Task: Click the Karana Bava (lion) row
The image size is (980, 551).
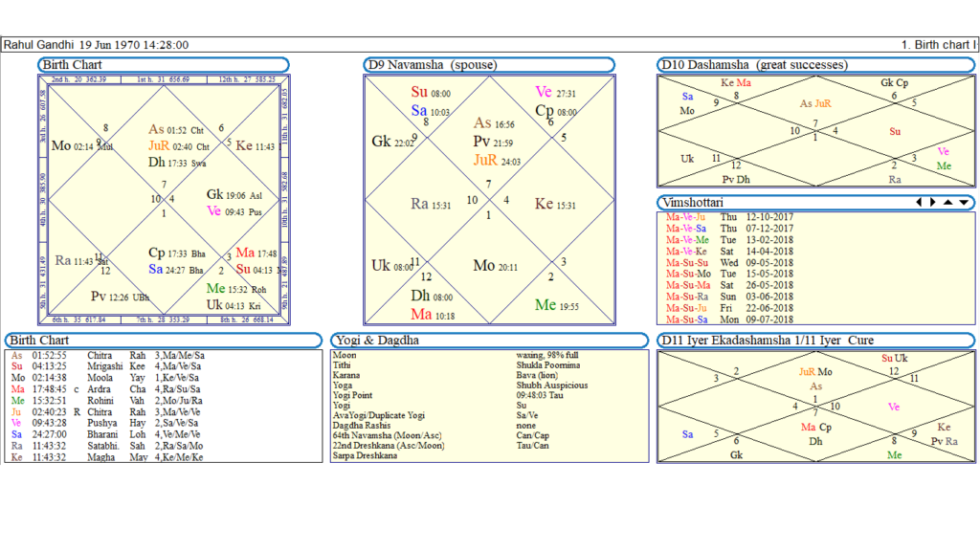Action: pyautogui.click(x=446, y=375)
